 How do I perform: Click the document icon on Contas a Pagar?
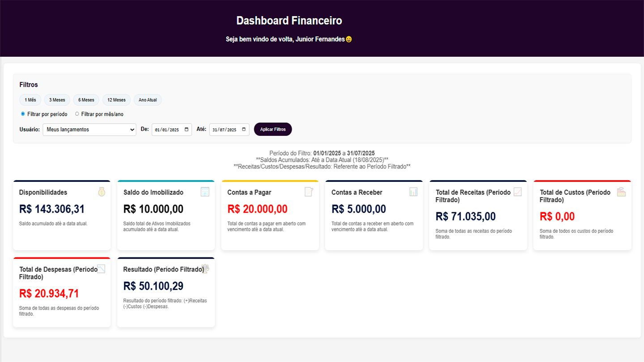[309, 192]
